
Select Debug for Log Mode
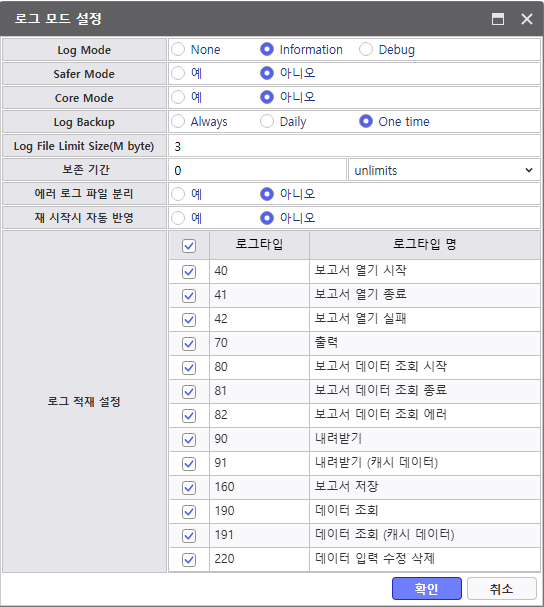(366, 50)
